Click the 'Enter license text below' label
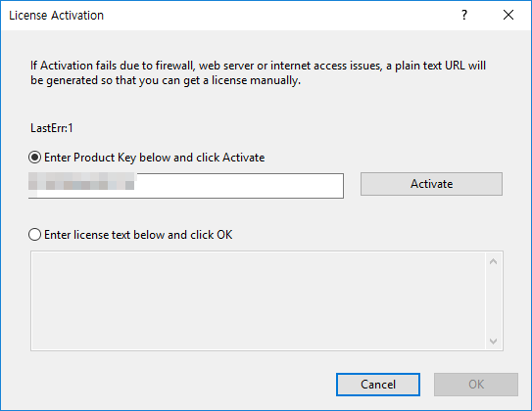 pos(138,235)
